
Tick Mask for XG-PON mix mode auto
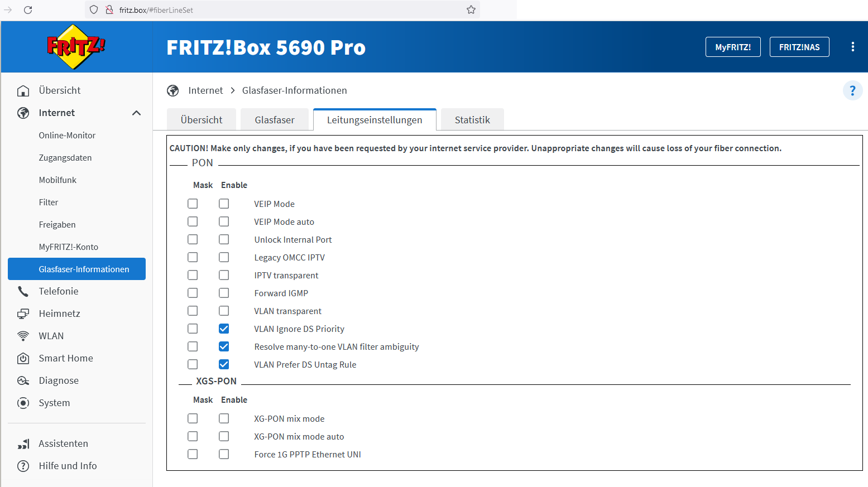193,436
